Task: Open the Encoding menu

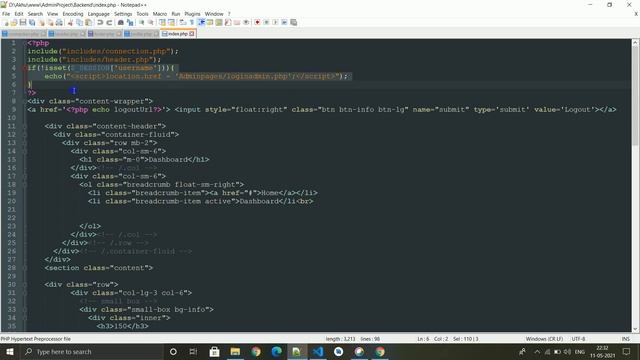Action: 73,14
